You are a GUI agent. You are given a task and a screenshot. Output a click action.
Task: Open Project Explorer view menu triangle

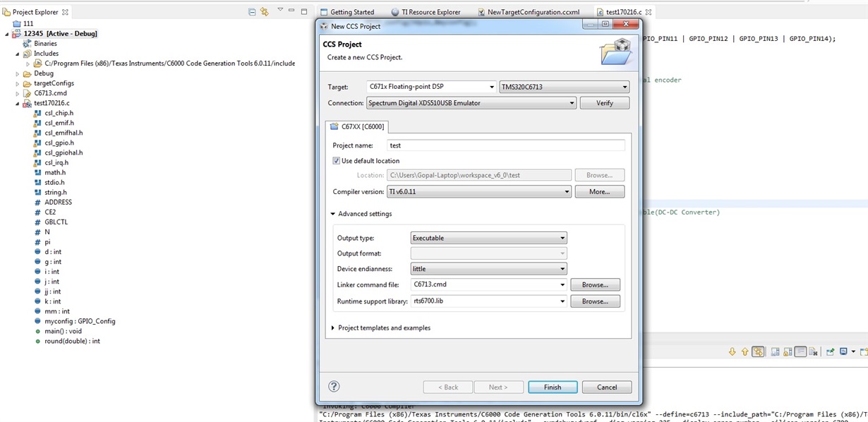pyautogui.click(x=280, y=11)
